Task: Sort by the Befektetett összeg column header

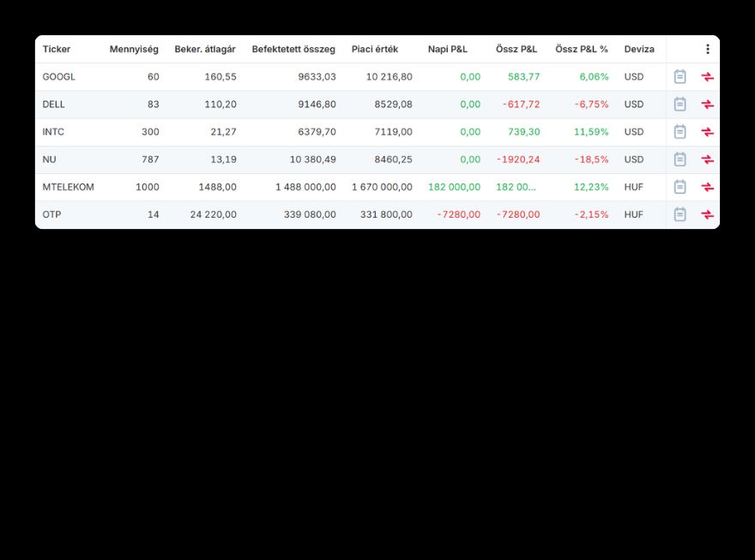Action: [x=293, y=49]
